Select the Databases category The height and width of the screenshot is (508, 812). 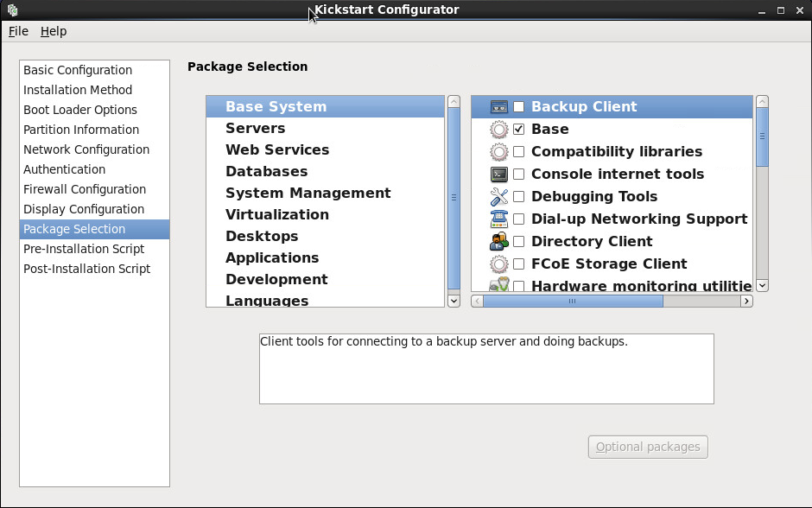coord(325,171)
